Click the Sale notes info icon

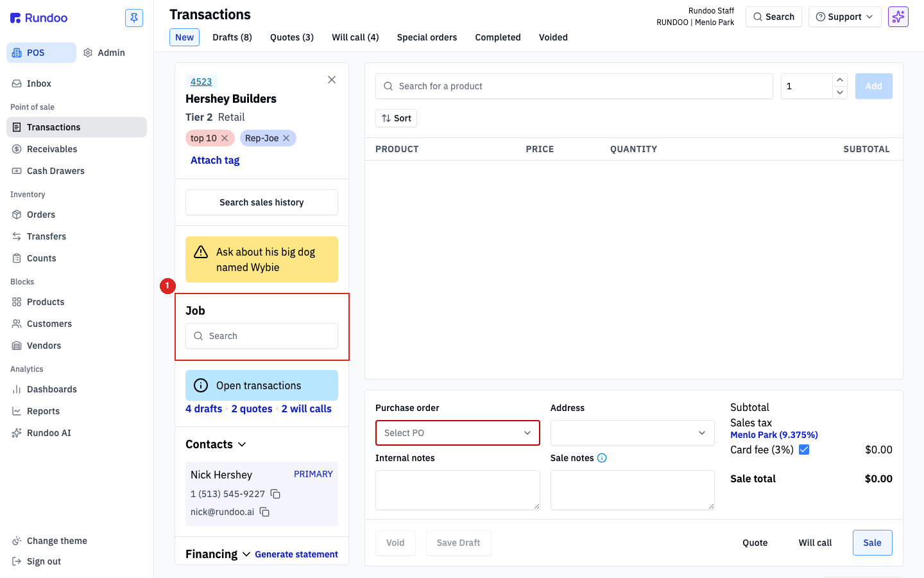pos(602,458)
